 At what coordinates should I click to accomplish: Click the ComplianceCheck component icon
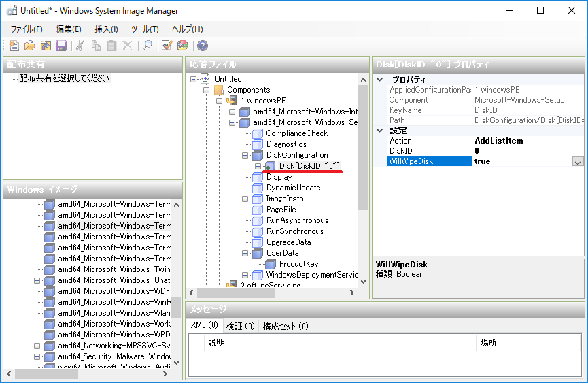click(257, 133)
